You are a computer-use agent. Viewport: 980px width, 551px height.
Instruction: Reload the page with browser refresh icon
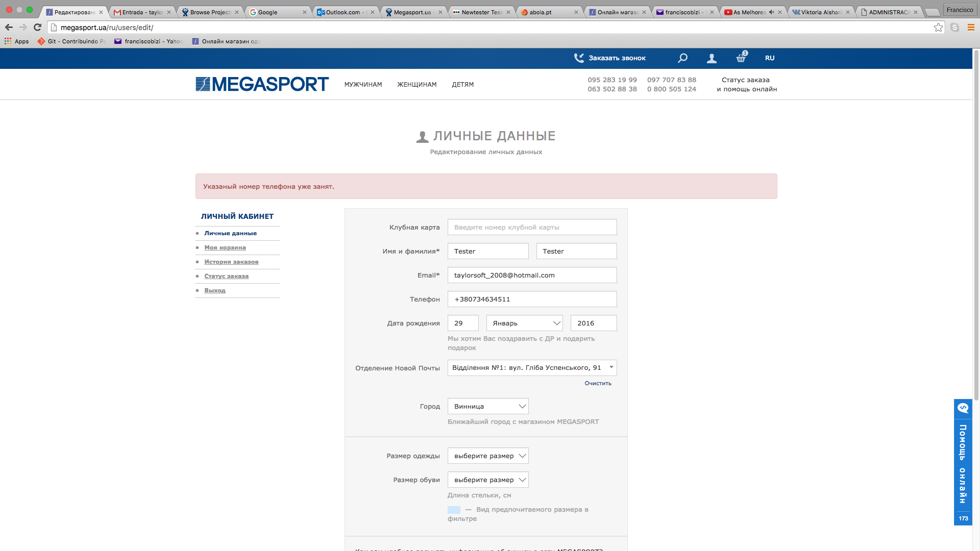pos(37,28)
